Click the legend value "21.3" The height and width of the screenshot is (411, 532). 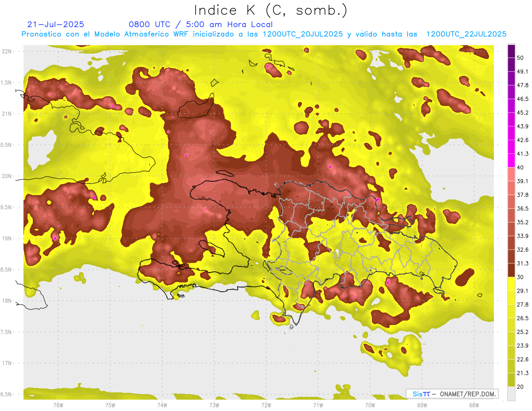coord(523,373)
